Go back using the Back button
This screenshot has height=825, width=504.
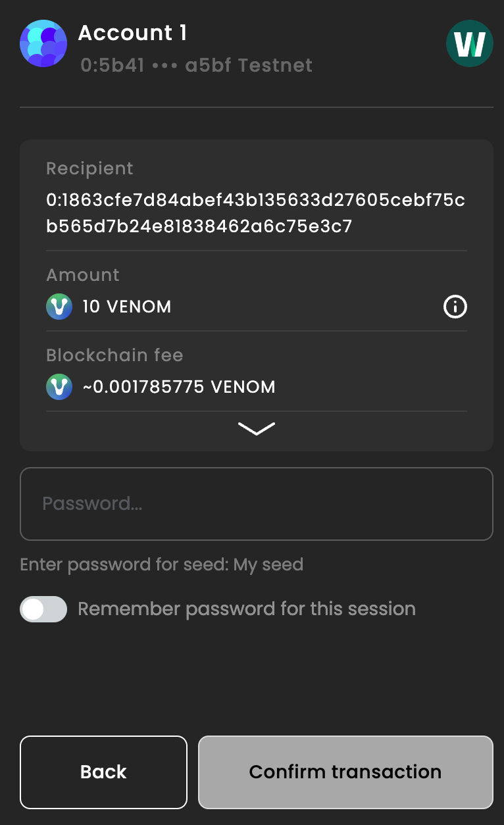pos(103,772)
